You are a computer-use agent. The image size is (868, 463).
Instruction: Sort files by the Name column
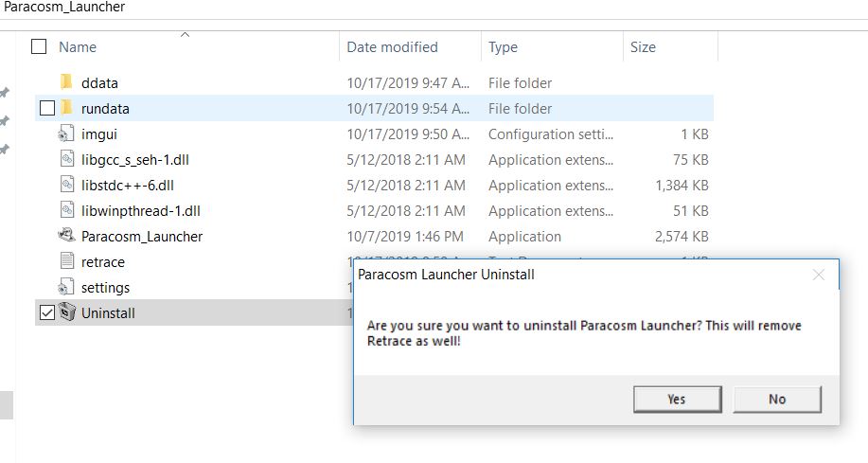click(x=78, y=47)
